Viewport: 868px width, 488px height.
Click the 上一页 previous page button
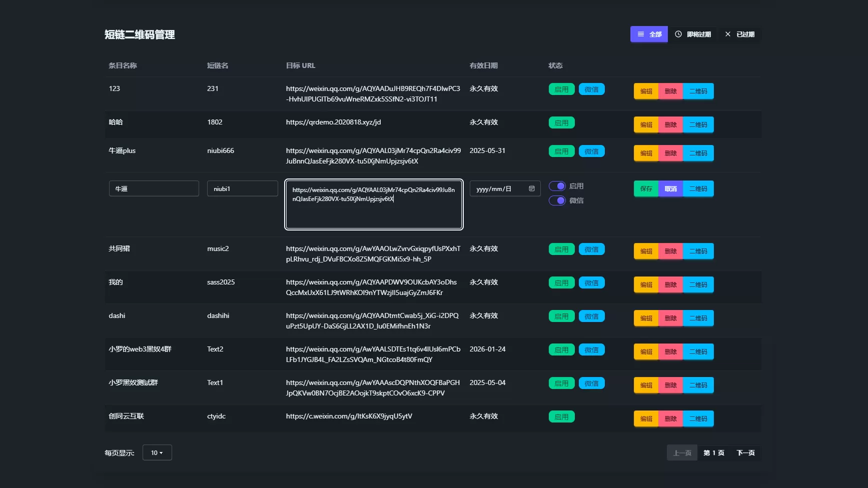[x=682, y=453]
